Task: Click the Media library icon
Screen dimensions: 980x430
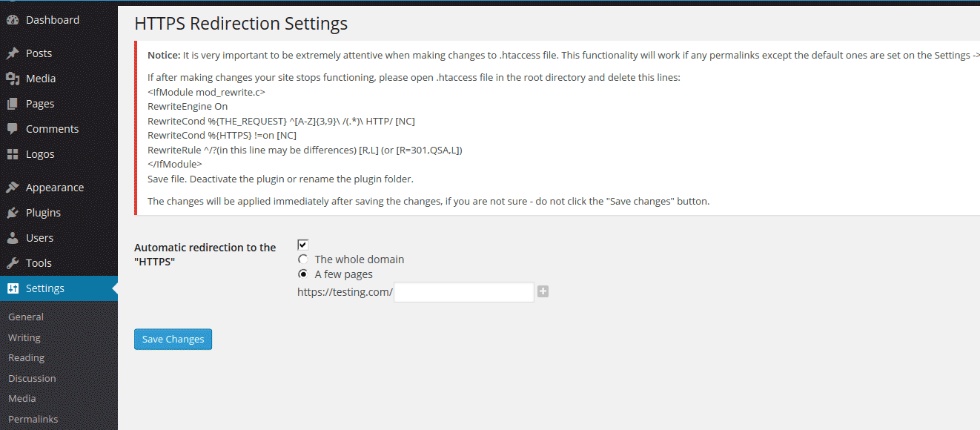Action: click(x=13, y=79)
